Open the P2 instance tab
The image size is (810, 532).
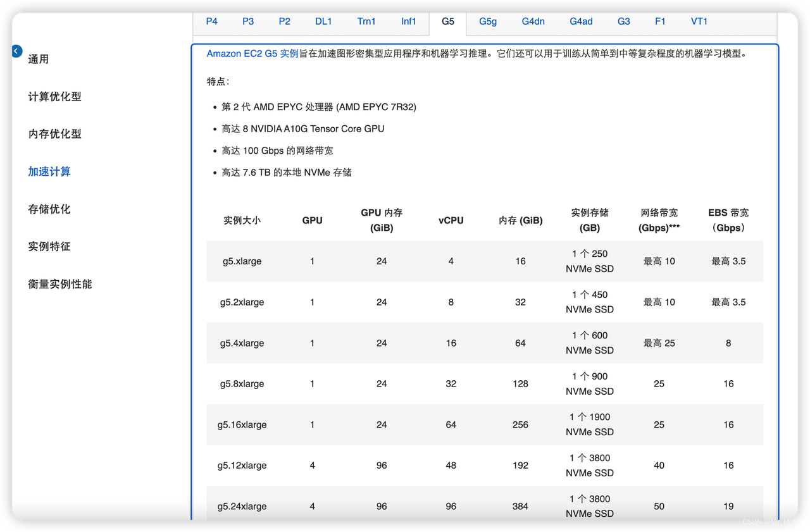(x=285, y=22)
